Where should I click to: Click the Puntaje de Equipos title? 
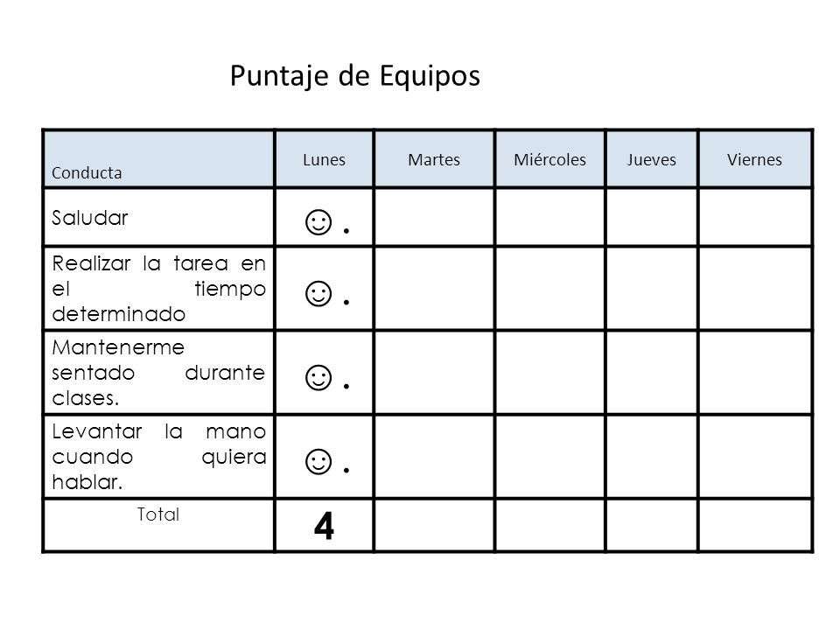(355, 76)
